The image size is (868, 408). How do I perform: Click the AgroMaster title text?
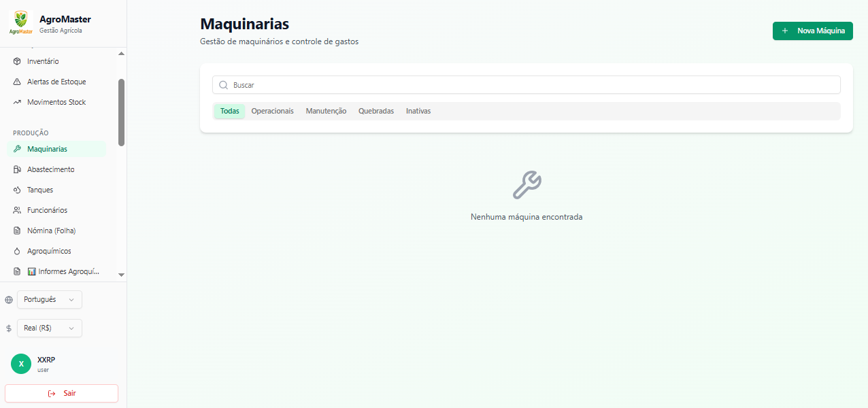click(x=65, y=19)
